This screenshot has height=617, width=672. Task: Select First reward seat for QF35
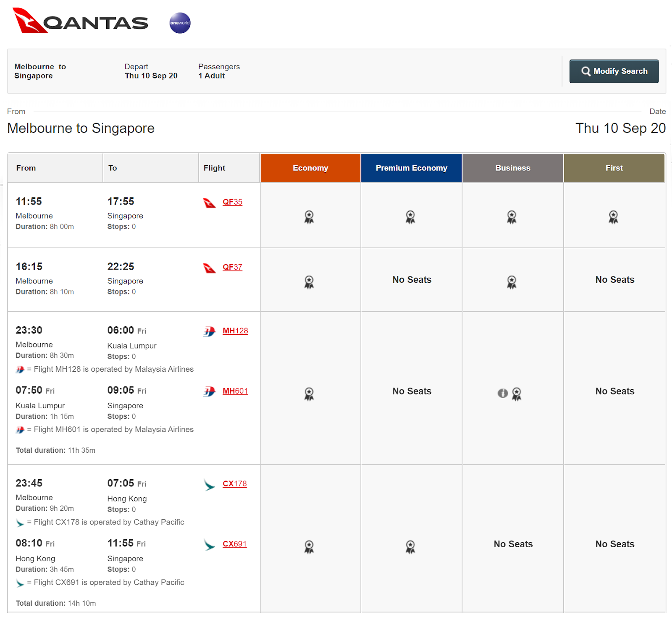pos(614,217)
